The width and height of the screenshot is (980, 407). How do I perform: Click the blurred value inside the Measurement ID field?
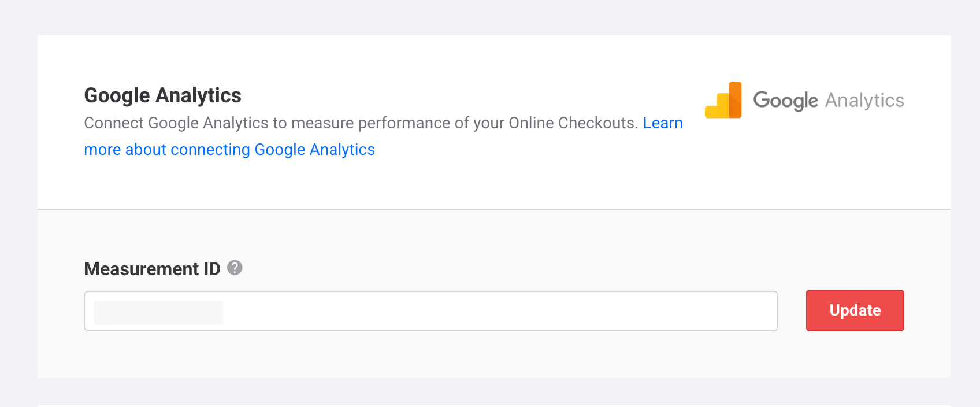pos(158,312)
